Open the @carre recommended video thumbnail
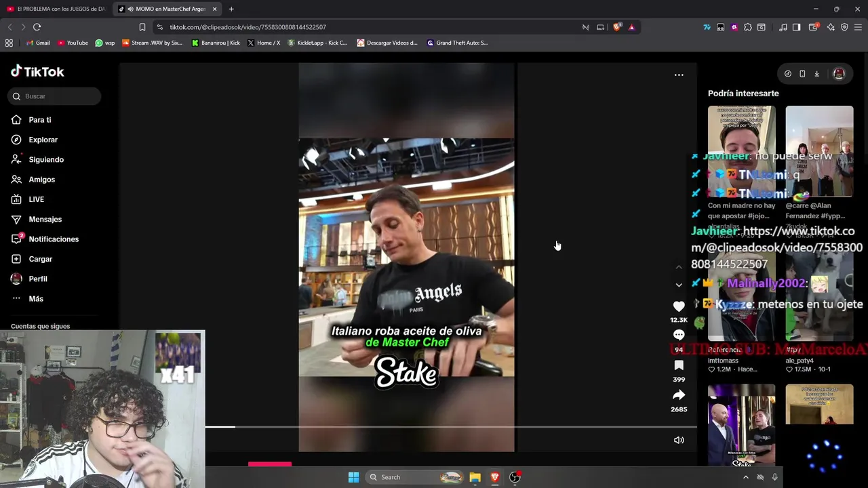Viewport: 868px width, 488px height. click(819, 151)
